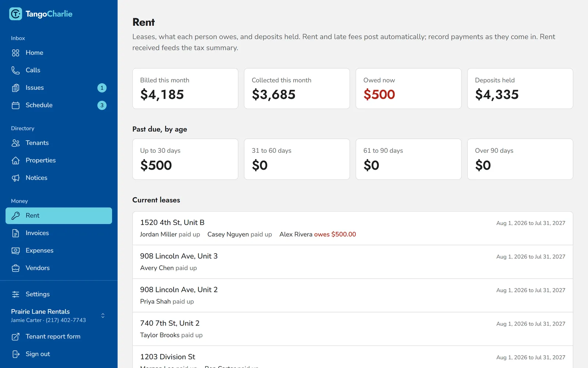588x368 pixels.
Task: Open the Vendors page
Action: pyautogui.click(x=59, y=268)
